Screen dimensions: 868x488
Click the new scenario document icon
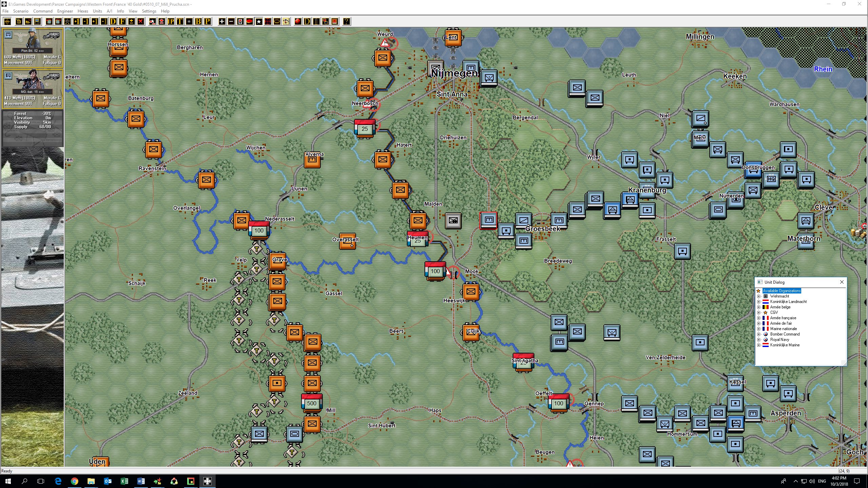coord(19,22)
